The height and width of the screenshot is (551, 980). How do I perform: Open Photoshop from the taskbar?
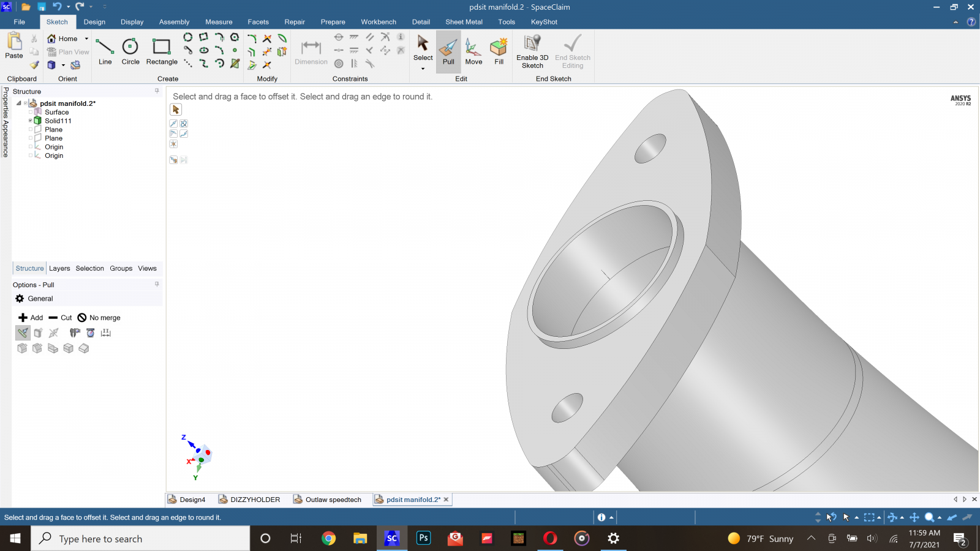coord(423,538)
